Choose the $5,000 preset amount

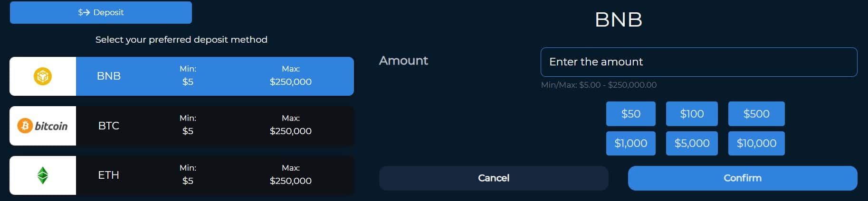point(692,143)
